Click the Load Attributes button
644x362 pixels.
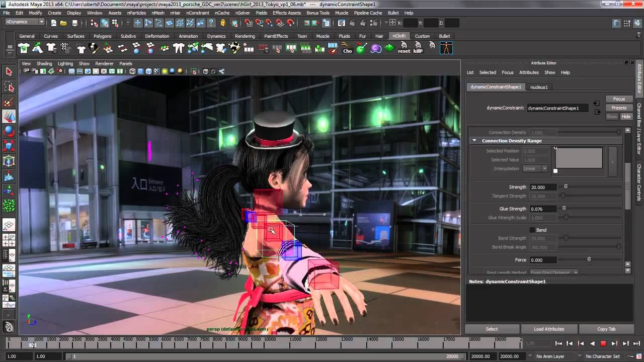tap(549, 329)
